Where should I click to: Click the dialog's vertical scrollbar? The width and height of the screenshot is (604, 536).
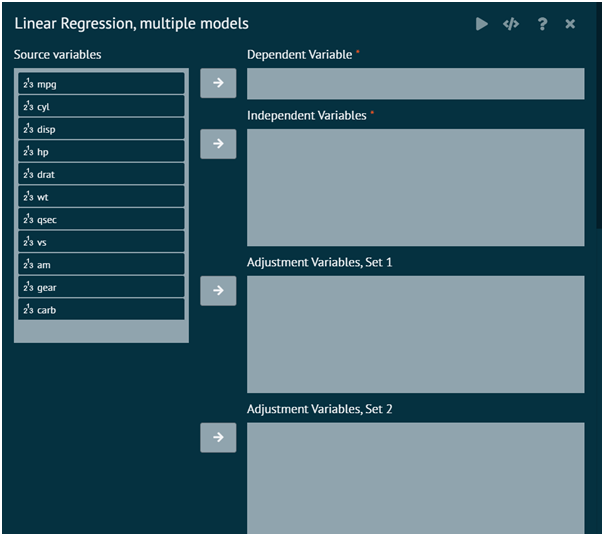click(599, 116)
